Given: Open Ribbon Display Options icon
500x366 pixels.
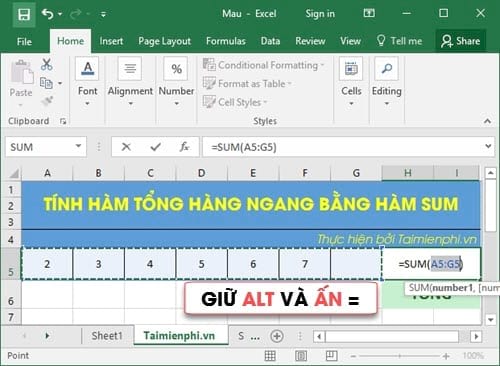Looking at the screenshot, I should click(369, 13).
